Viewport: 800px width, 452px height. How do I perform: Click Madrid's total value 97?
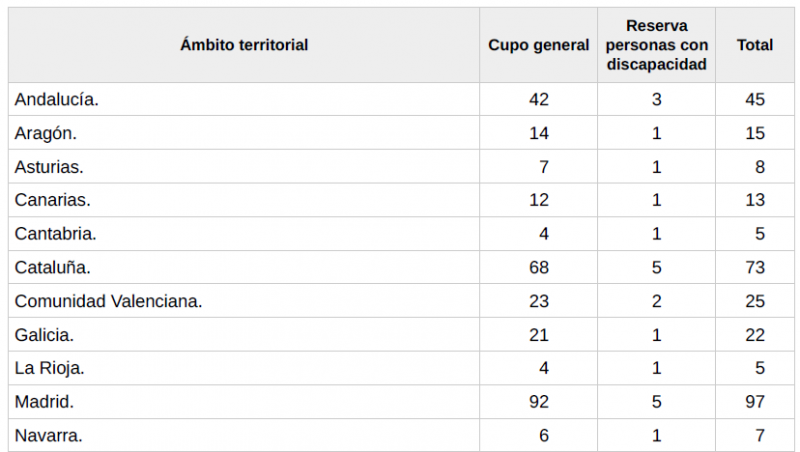(755, 401)
